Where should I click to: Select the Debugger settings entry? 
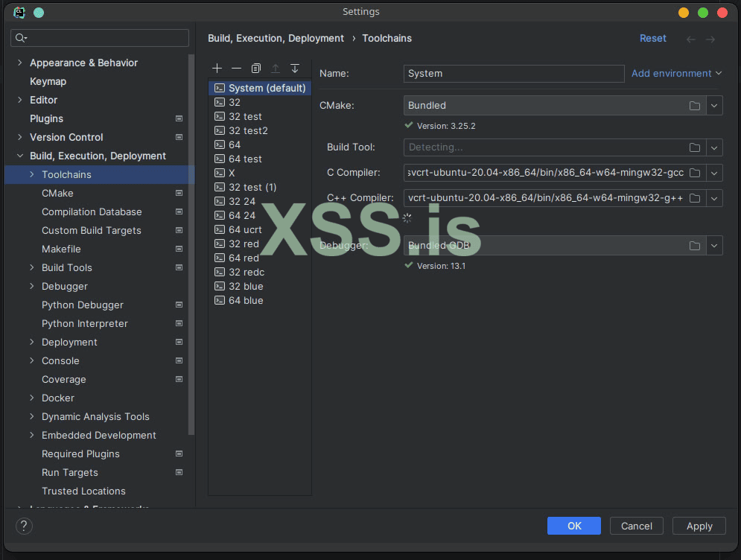[x=65, y=287]
